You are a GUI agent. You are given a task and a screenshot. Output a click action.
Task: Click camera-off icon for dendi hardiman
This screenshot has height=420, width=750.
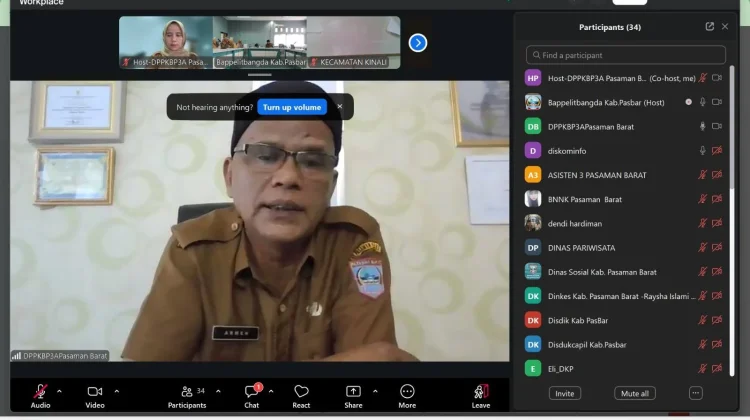(717, 223)
